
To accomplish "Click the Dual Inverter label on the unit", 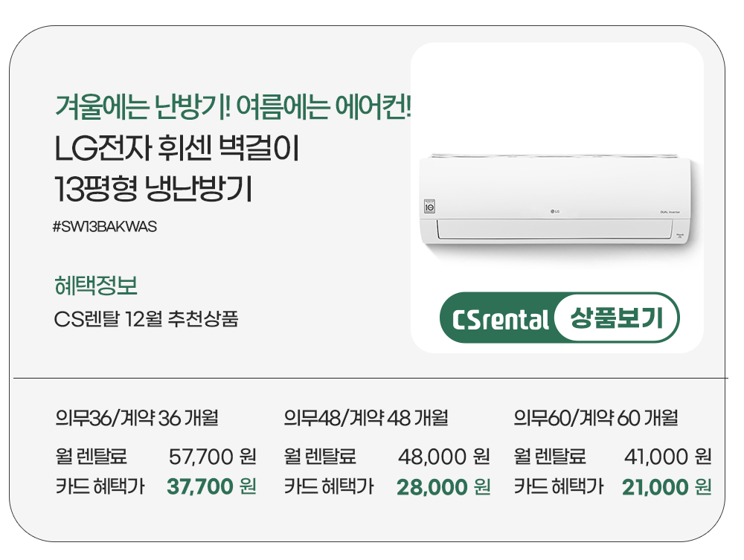I will [670, 212].
